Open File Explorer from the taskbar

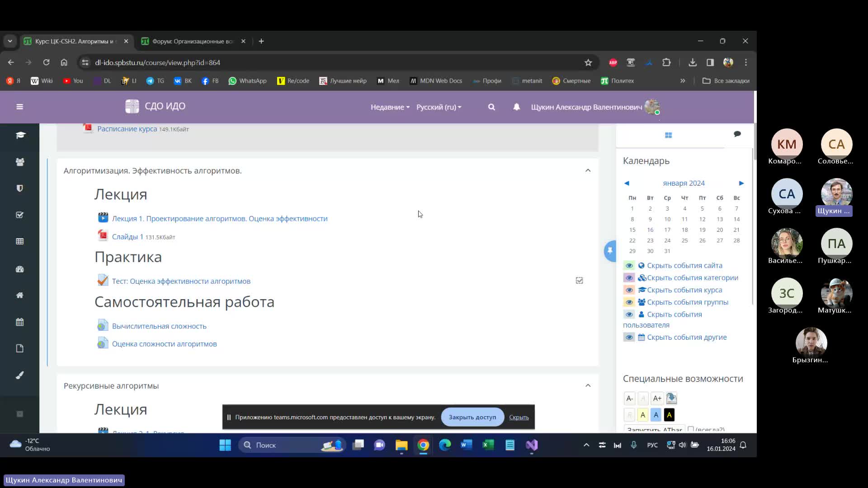point(401,445)
